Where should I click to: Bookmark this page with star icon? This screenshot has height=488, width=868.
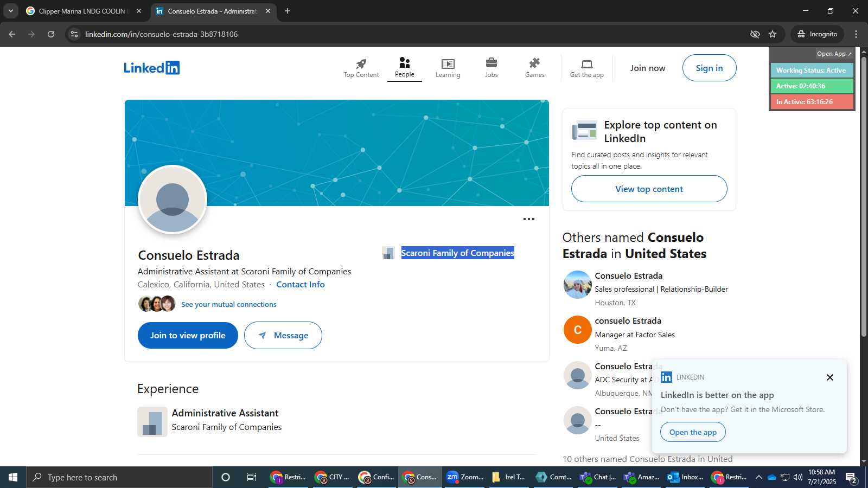[x=773, y=34]
